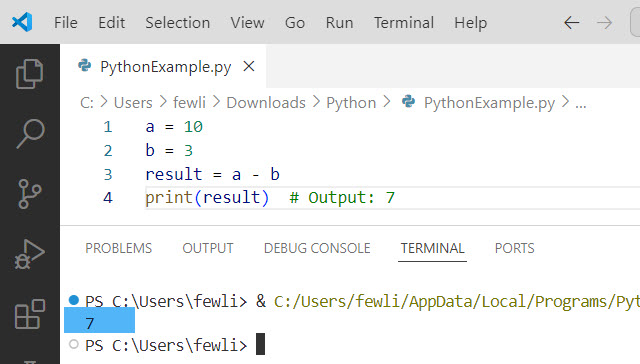Screen dimensions: 640x364
Task: Place cursor in 'result = a - b'
Action: coord(212,174)
